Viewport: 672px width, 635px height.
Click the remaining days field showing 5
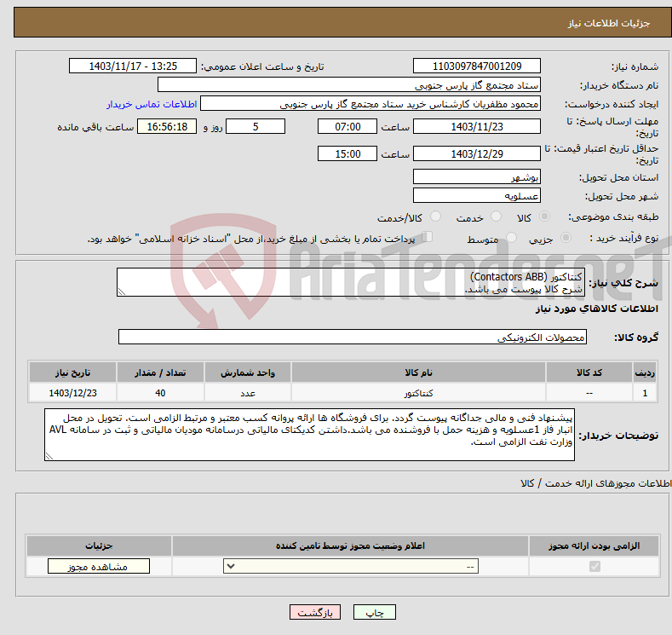(256, 126)
